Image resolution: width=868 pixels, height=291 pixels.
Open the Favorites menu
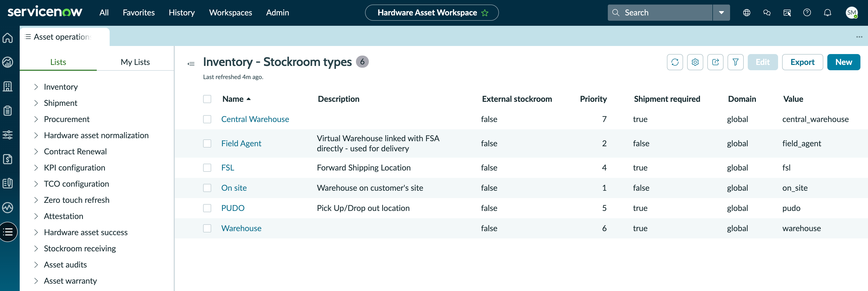click(x=138, y=13)
